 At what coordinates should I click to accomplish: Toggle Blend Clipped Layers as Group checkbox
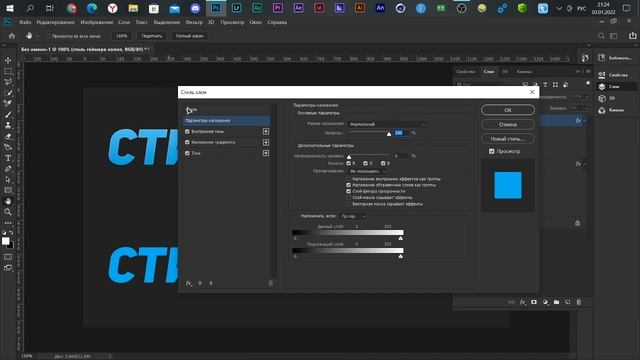pos(349,185)
